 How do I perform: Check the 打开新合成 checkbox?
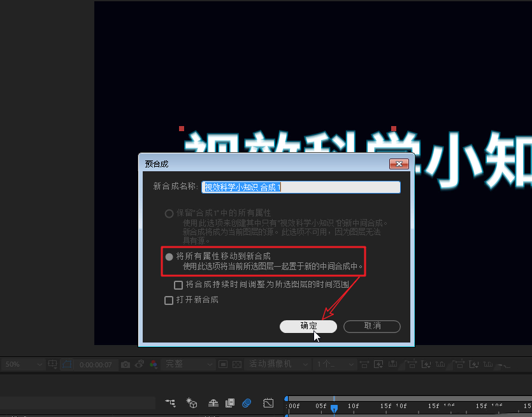coord(169,300)
